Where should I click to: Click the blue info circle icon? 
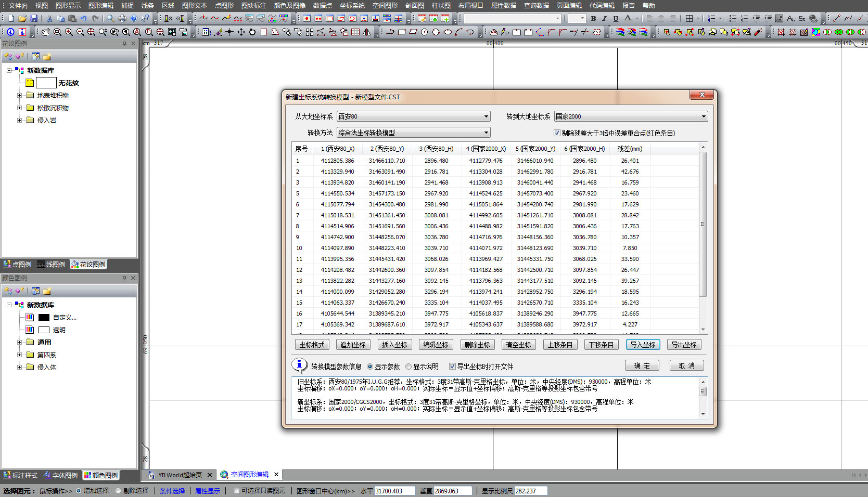click(10, 32)
